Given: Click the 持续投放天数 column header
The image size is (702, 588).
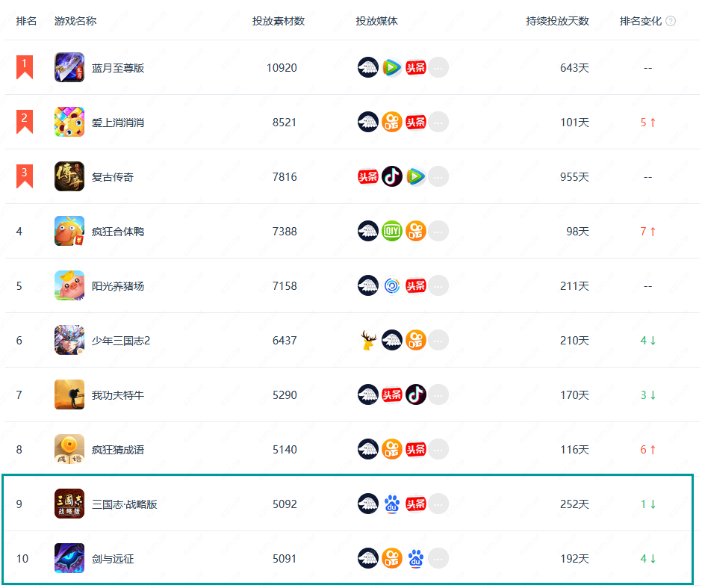Looking at the screenshot, I should pos(557,21).
